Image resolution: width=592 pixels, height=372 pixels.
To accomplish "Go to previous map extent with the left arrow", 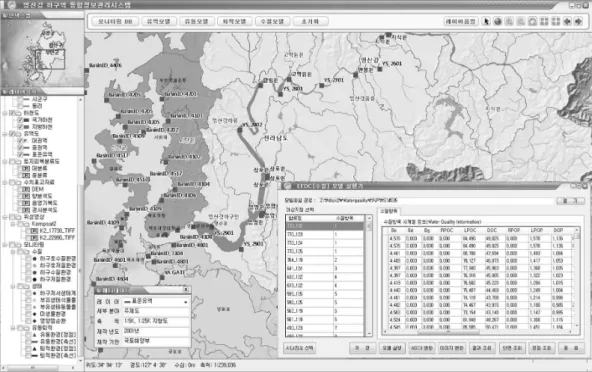I will (567, 22).
